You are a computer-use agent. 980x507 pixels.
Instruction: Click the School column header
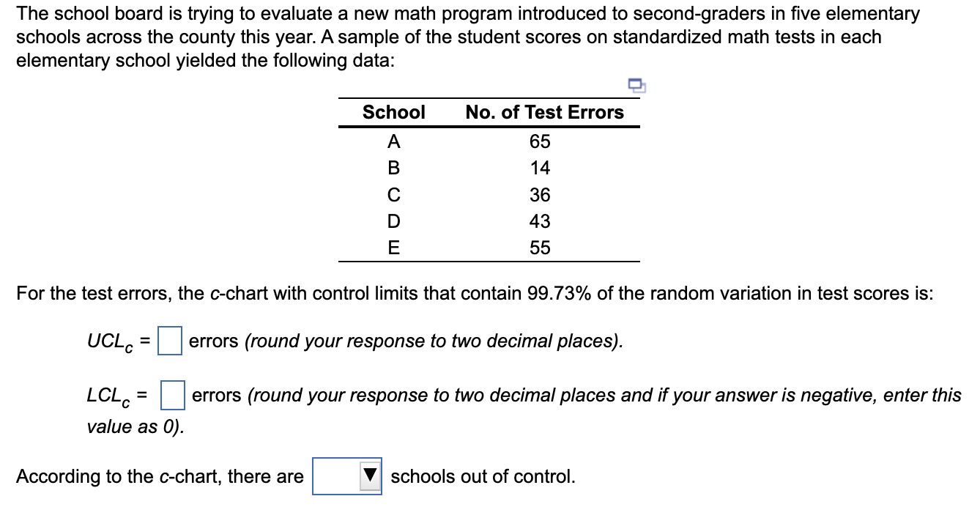click(x=394, y=112)
